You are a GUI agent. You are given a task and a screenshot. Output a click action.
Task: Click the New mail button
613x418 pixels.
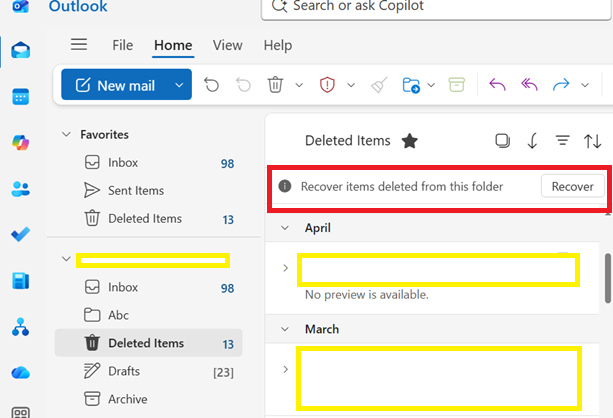coord(116,85)
